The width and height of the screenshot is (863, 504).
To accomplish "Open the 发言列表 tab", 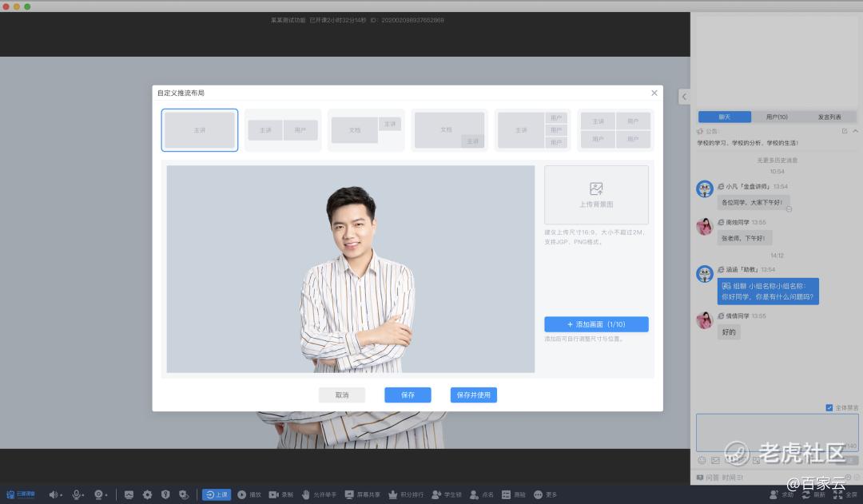I will [829, 117].
